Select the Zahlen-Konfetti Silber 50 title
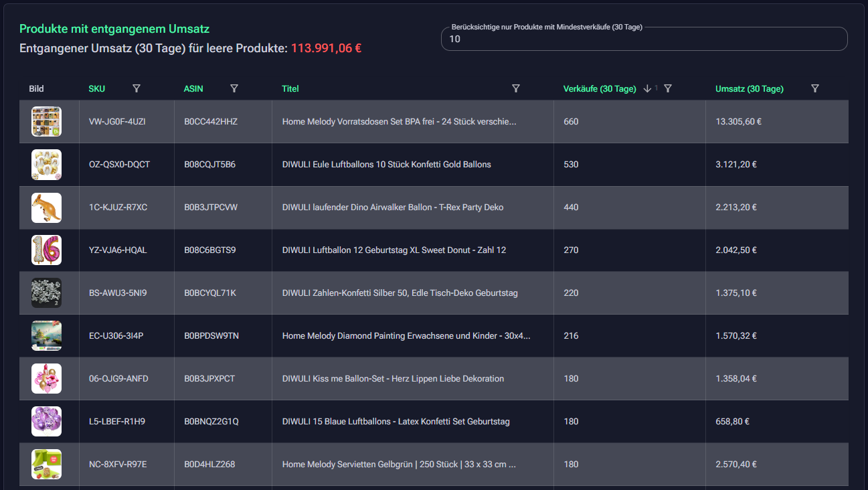 [400, 293]
